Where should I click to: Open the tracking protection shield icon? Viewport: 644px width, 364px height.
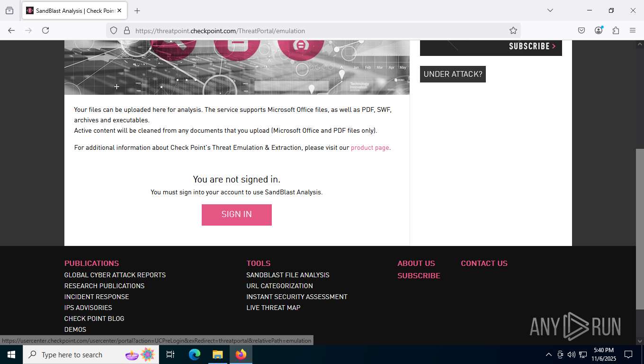pos(114,30)
